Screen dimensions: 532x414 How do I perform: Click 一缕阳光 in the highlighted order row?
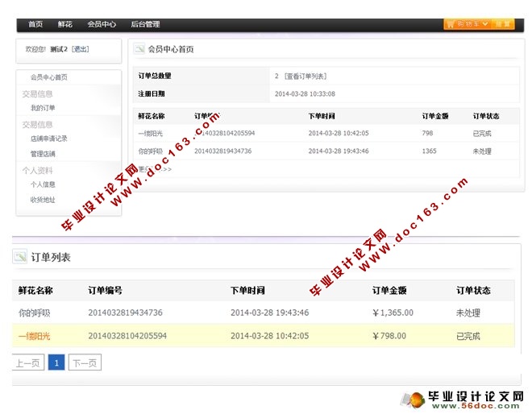tap(35, 336)
